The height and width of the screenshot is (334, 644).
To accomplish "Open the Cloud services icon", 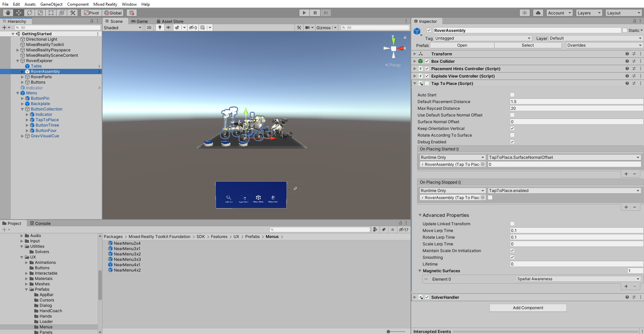I will (538, 13).
